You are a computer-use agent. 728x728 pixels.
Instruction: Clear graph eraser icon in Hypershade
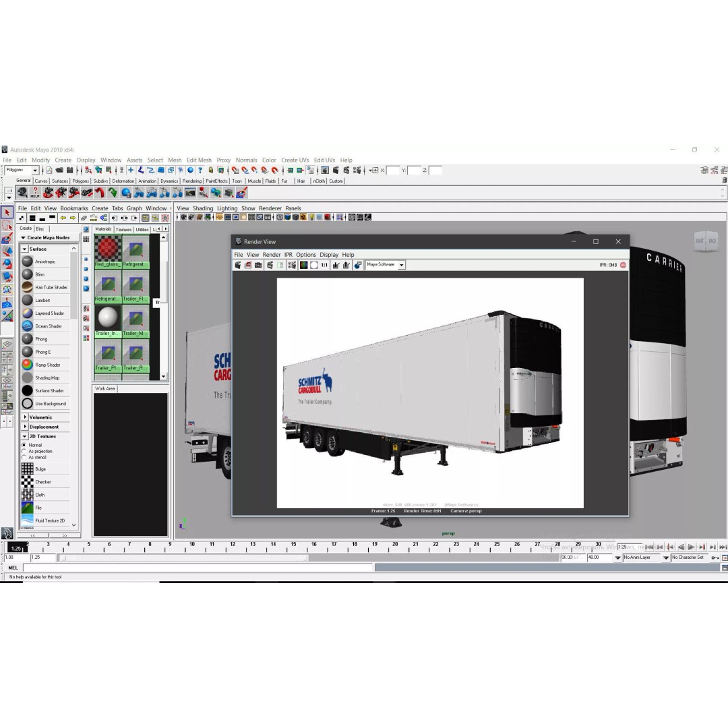click(84, 218)
